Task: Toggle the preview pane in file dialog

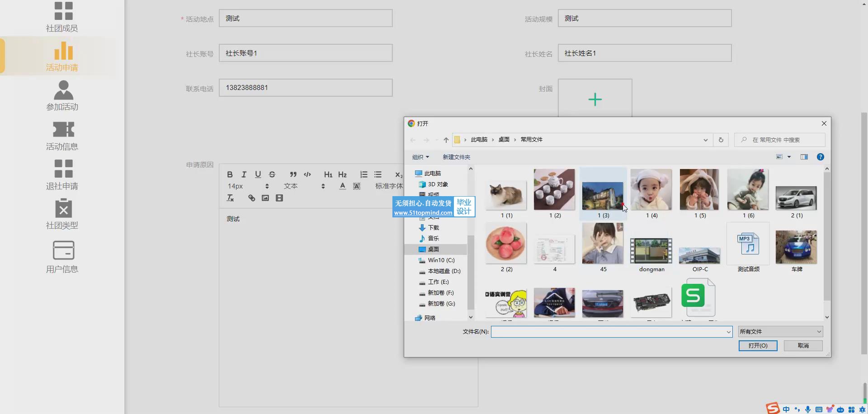Action: pyautogui.click(x=804, y=157)
